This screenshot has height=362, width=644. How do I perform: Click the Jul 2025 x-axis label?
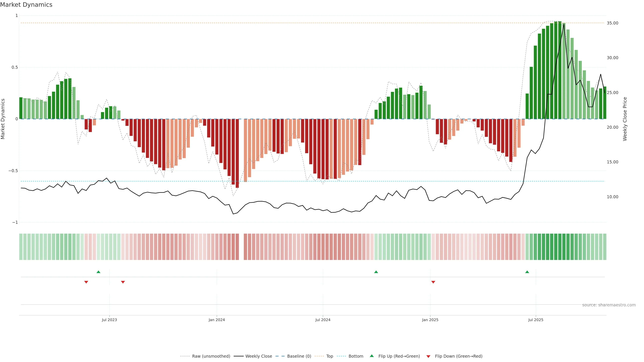(x=536, y=320)
